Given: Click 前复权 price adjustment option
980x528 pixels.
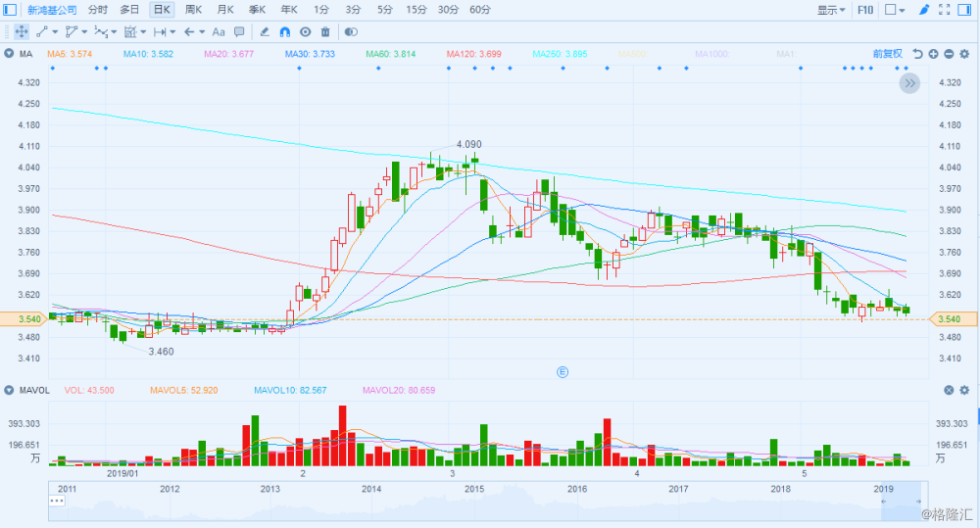Looking at the screenshot, I should (888, 54).
